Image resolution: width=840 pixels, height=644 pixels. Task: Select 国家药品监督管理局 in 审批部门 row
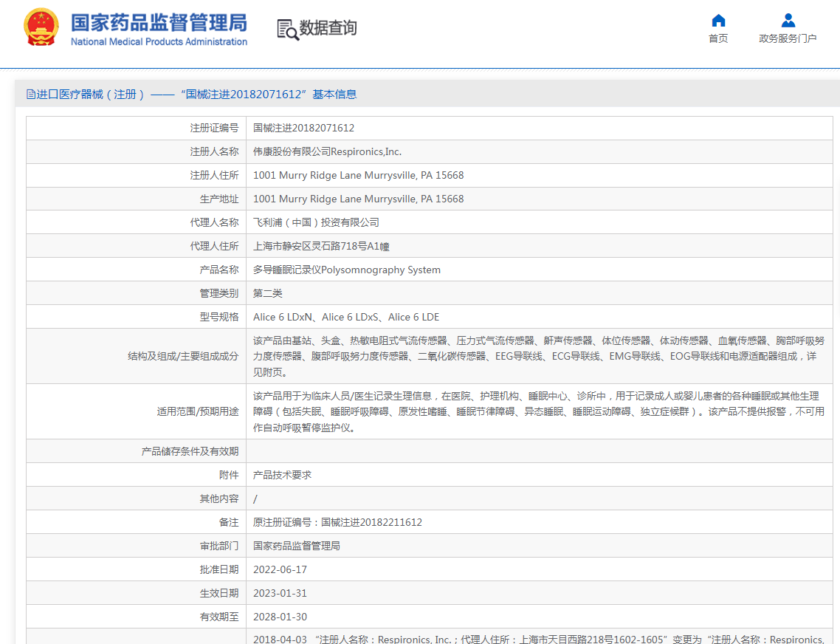tap(297, 546)
